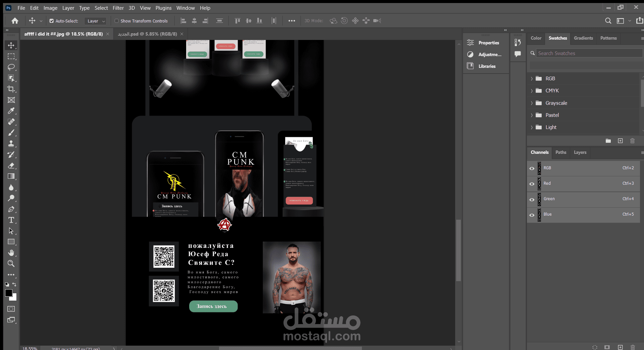Hide the Green channel visibility eye
The height and width of the screenshot is (350, 644).
point(532,199)
